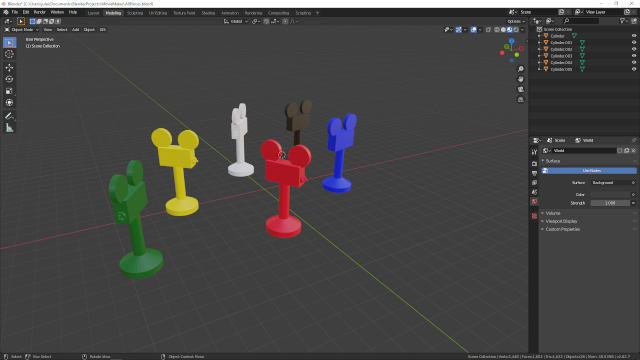
Task: Open the Object Mode dropdown
Action: pyautogui.click(x=22, y=30)
